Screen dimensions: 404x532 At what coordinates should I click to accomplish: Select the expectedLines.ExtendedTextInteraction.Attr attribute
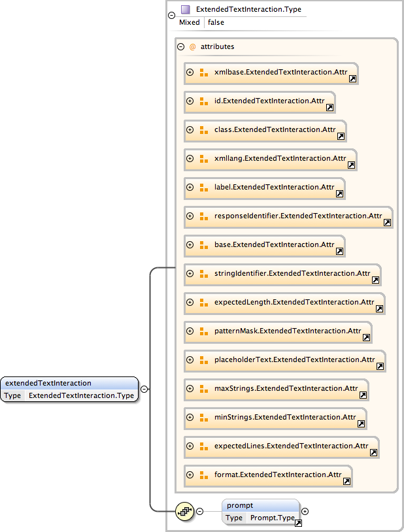click(291, 446)
